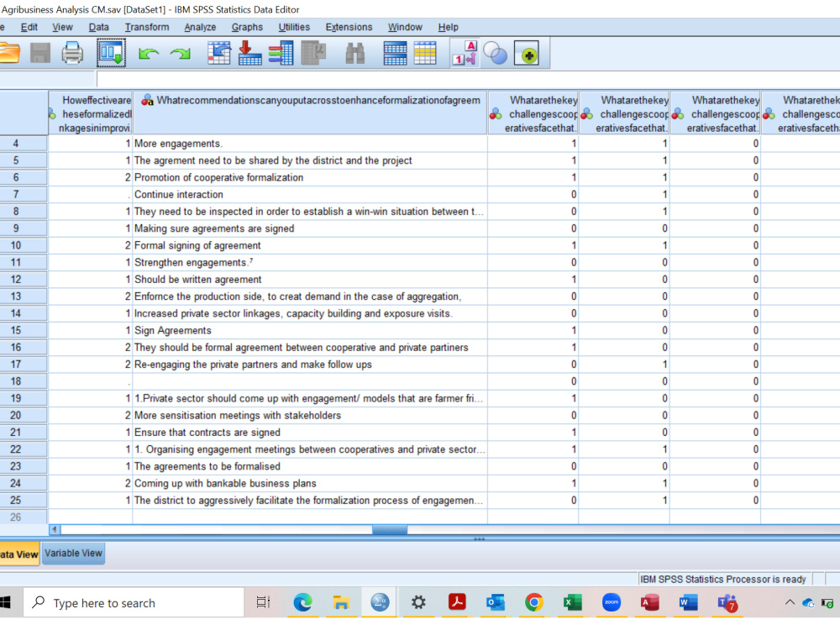Select cell 'More engagements.'

(310, 144)
